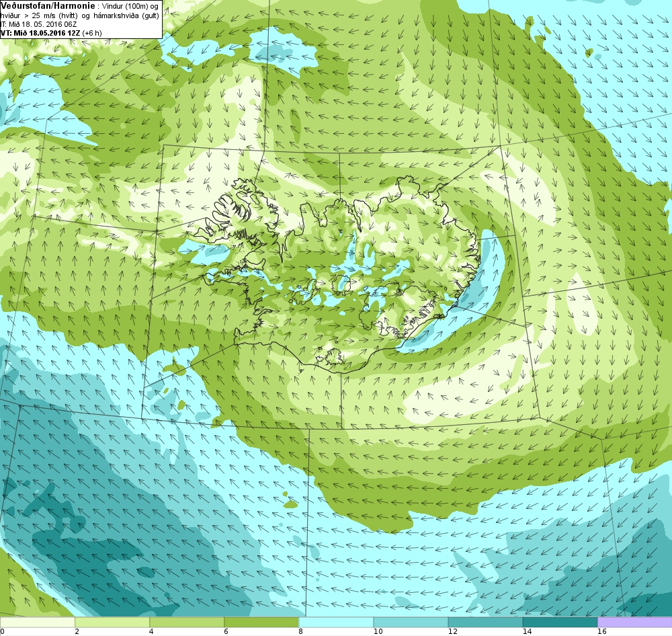Image resolution: width=672 pixels, height=636 pixels.
Task: Click the dark green 6–8 legend swatch
Action: coord(261,622)
